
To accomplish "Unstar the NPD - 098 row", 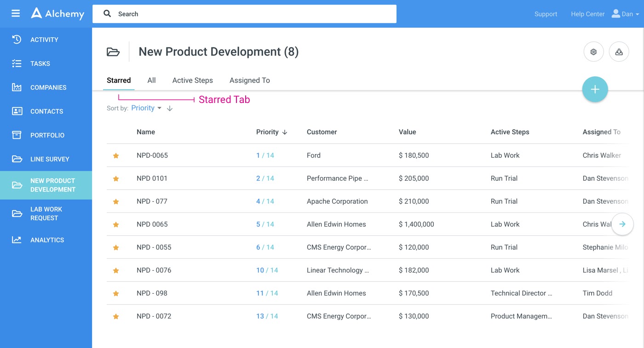I will click(116, 294).
